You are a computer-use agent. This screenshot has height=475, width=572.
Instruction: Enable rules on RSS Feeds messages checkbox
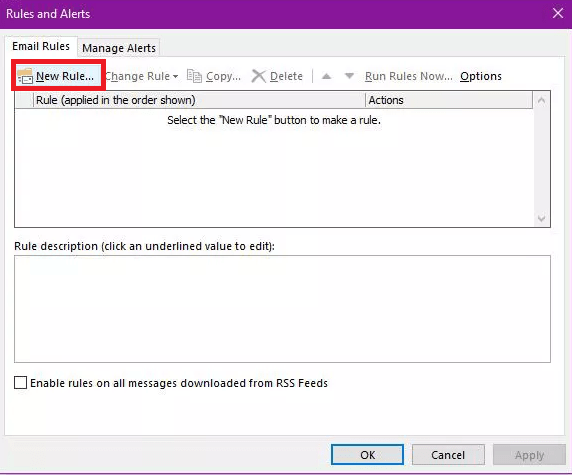pyautogui.click(x=20, y=383)
